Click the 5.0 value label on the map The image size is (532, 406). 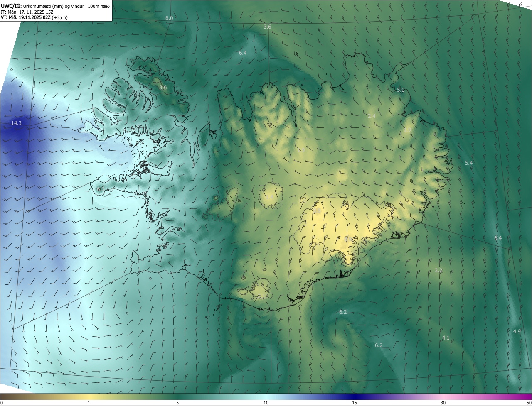(x=401, y=90)
